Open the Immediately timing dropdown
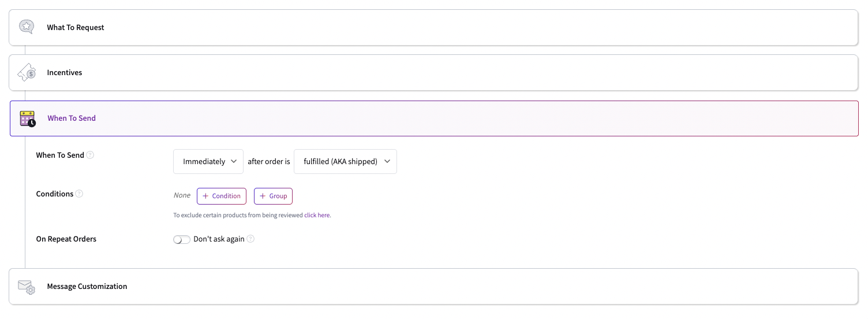868x319 pixels. pos(208,162)
